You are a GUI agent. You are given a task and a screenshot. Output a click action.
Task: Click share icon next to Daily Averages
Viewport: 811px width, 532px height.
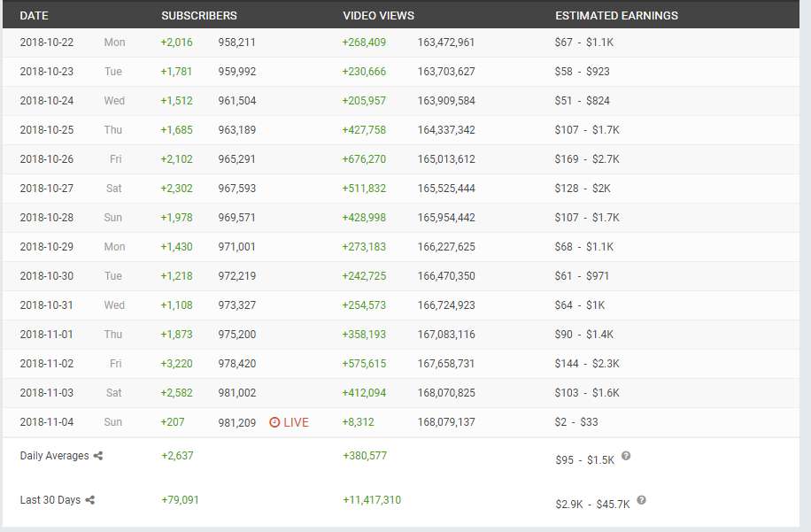[98, 456]
